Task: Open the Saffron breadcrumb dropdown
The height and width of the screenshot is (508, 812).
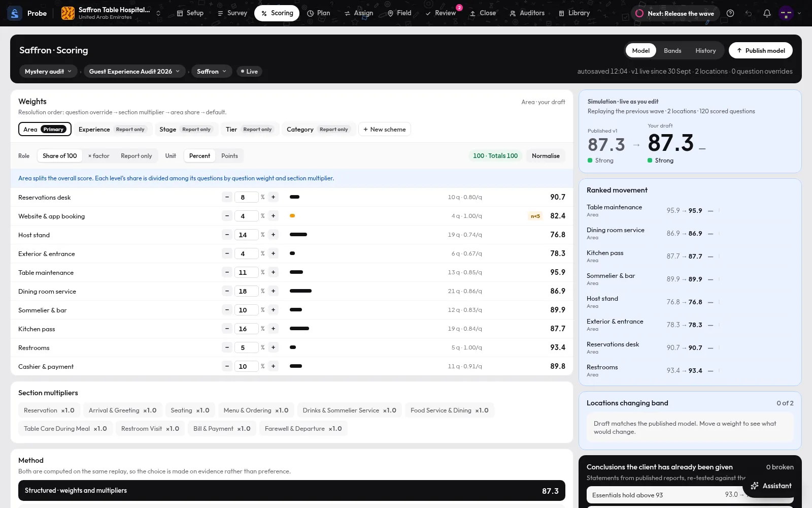Action: click(x=212, y=71)
